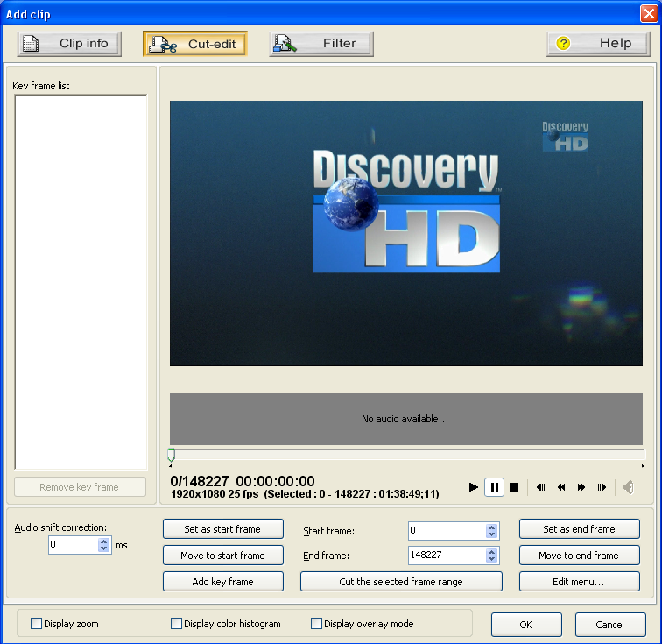Click Add key frame button
662x644 pixels.
(x=223, y=582)
